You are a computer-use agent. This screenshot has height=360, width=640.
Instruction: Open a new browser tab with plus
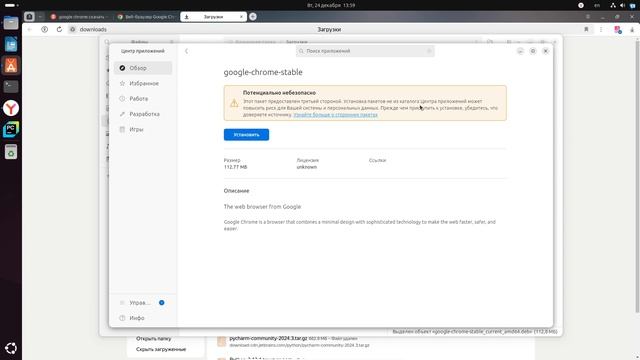tap(253, 17)
